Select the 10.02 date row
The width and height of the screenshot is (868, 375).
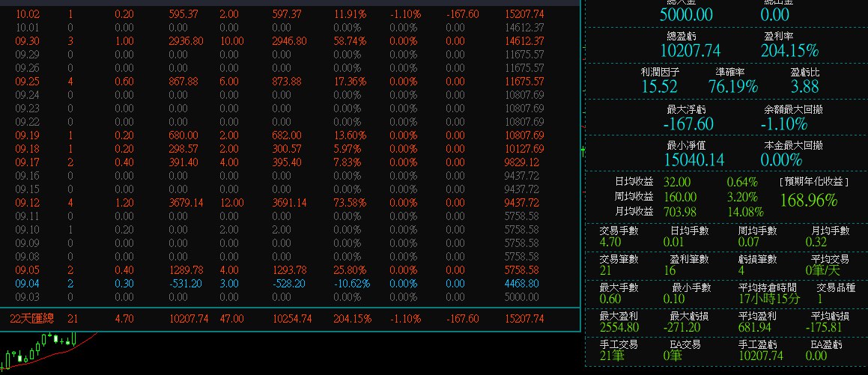click(279, 13)
